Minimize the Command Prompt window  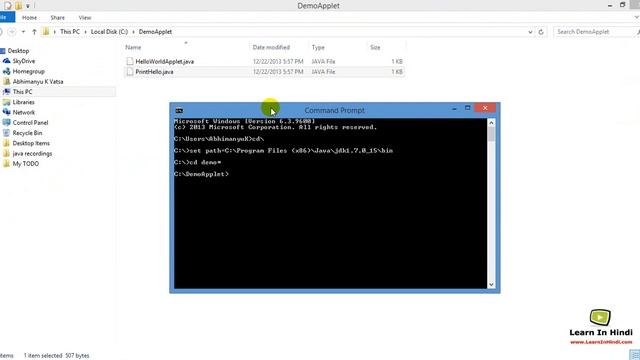point(454,109)
